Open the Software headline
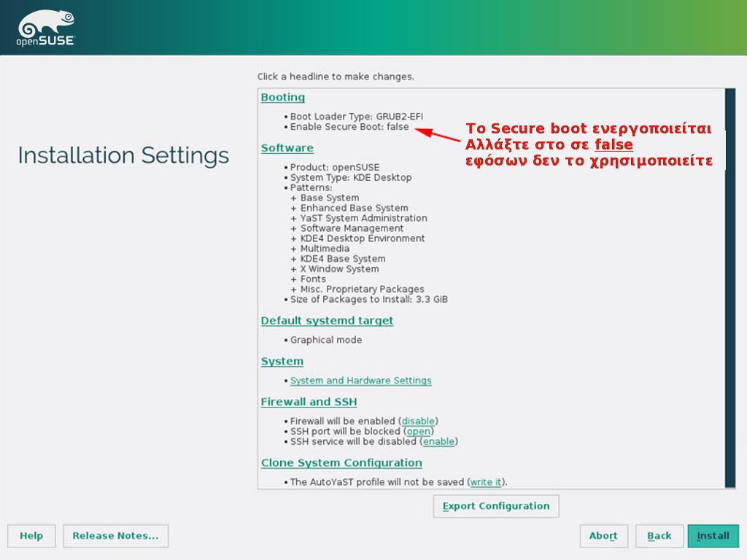The image size is (747, 560). point(287,148)
